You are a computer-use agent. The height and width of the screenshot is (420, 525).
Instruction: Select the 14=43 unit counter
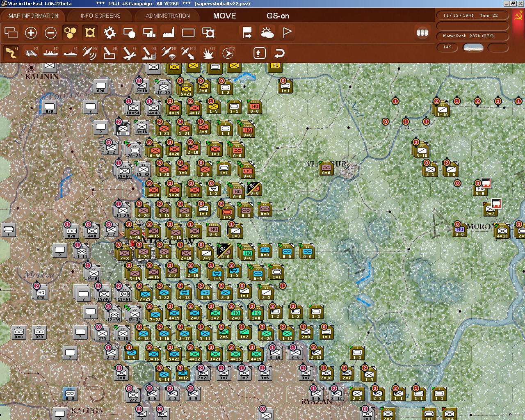(153, 108)
